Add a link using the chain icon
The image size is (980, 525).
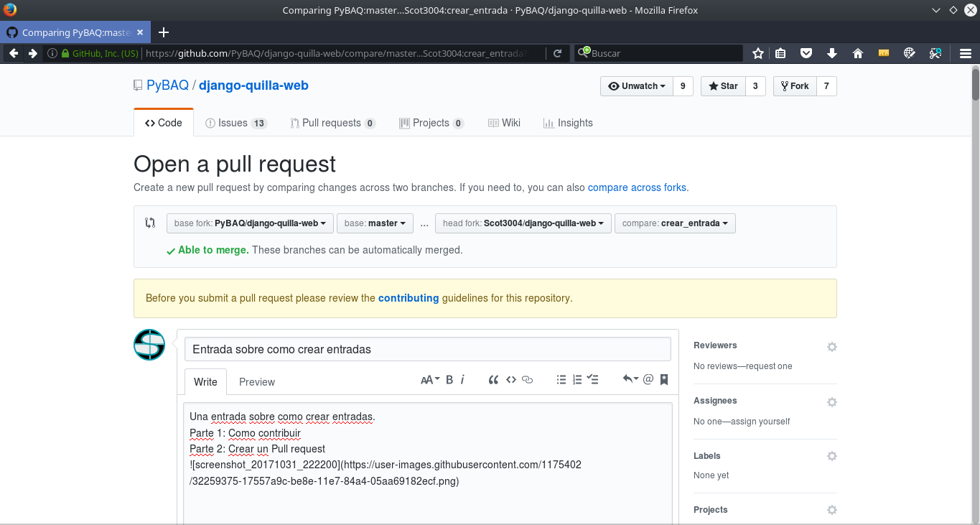[x=528, y=380]
